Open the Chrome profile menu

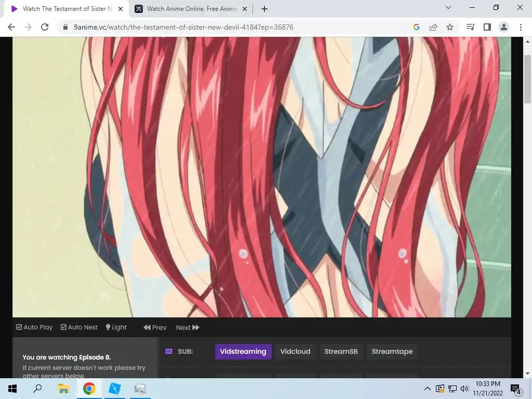pyautogui.click(x=504, y=27)
